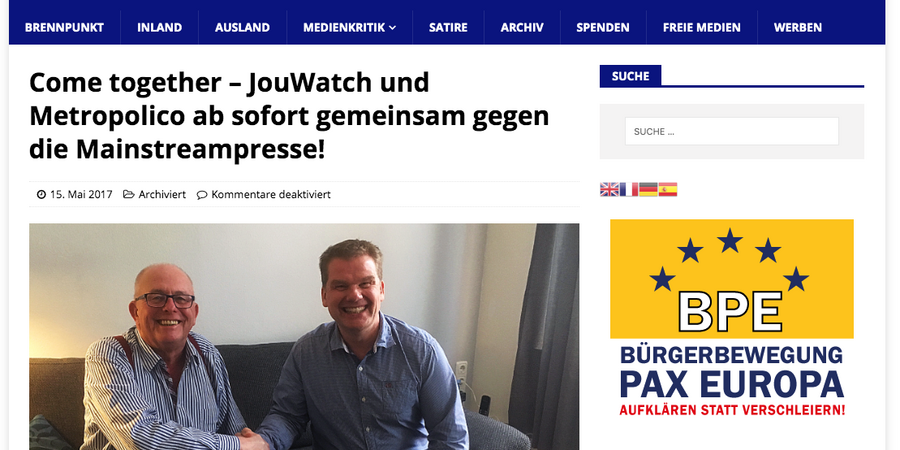Click the Archiviert category link
The height and width of the screenshot is (450, 900).
tap(162, 195)
